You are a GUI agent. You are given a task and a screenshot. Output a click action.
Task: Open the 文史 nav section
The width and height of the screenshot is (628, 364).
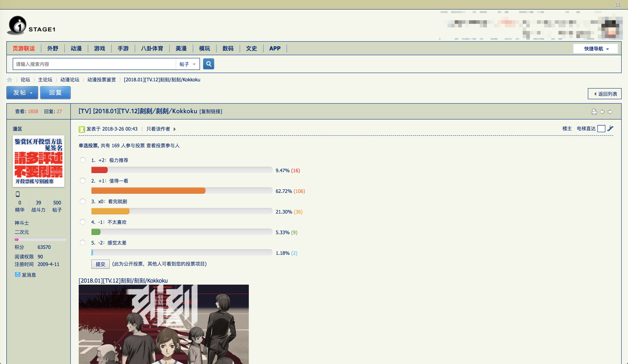pos(251,48)
